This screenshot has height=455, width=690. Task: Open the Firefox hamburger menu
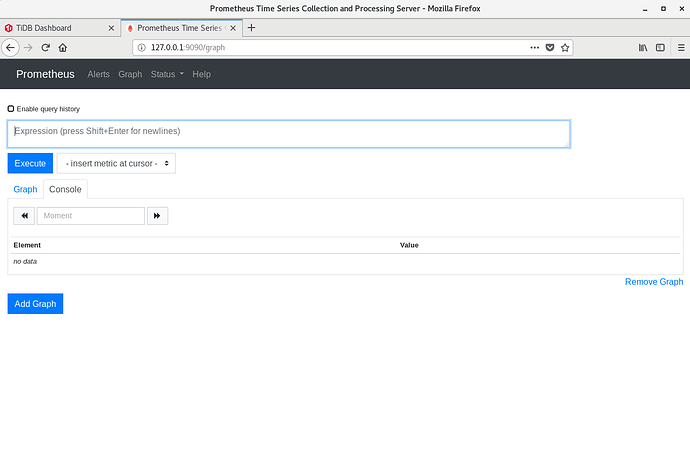click(x=681, y=48)
